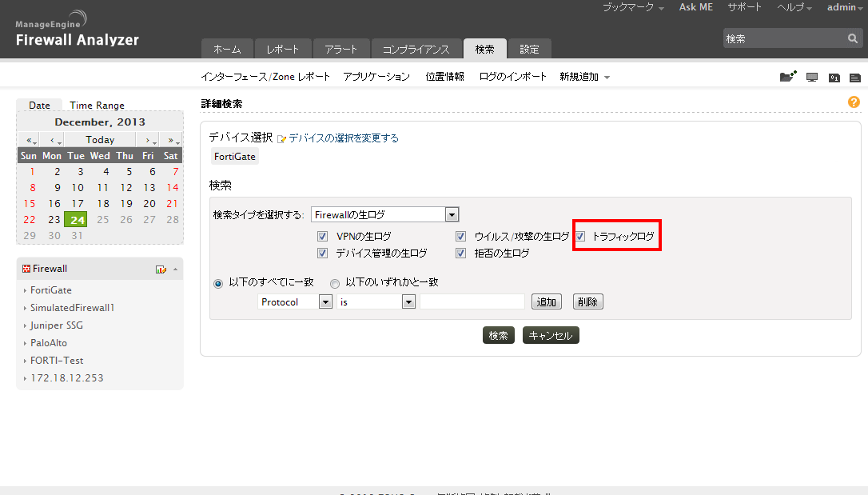Click the Ask ME link

(x=696, y=7)
